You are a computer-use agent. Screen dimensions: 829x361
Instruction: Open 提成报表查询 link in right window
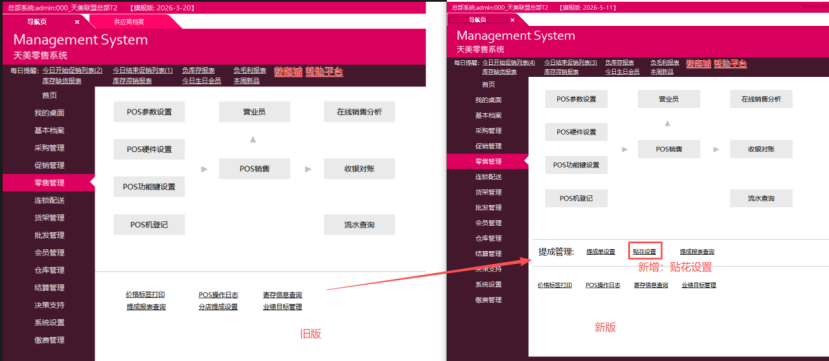pyautogui.click(x=697, y=252)
